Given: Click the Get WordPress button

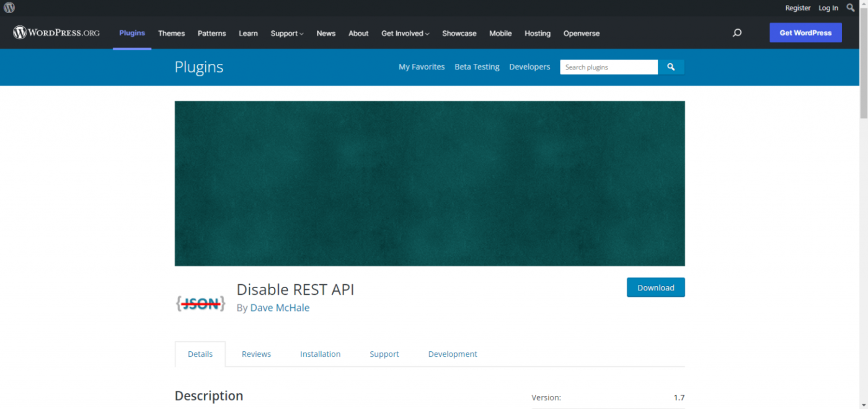Looking at the screenshot, I should [805, 33].
